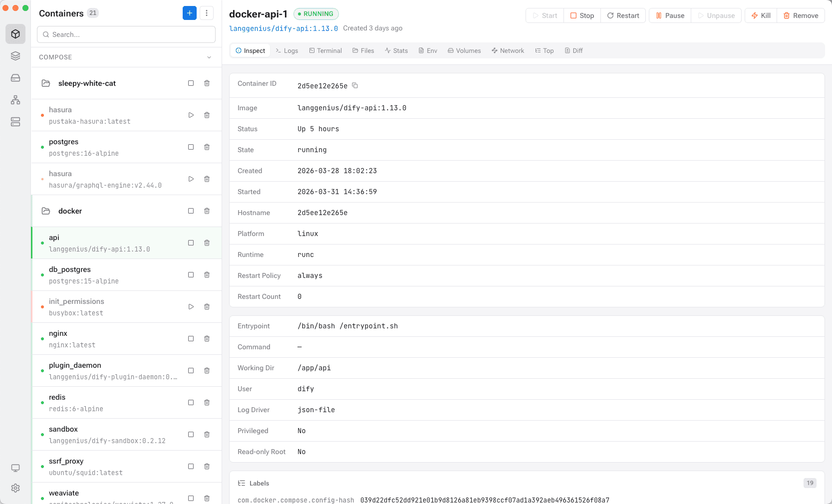The height and width of the screenshot is (504, 832).
Task: Click the Kill button
Action: (x=761, y=15)
